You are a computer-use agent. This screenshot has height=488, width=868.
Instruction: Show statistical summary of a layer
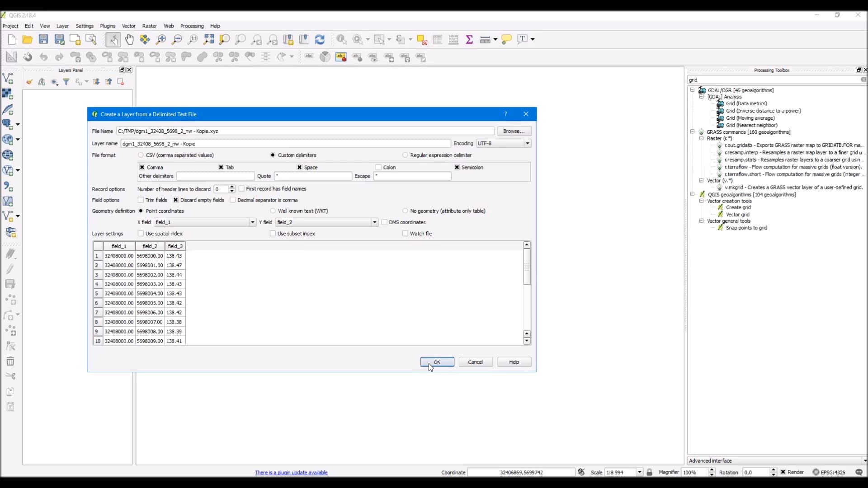pos(469,40)
